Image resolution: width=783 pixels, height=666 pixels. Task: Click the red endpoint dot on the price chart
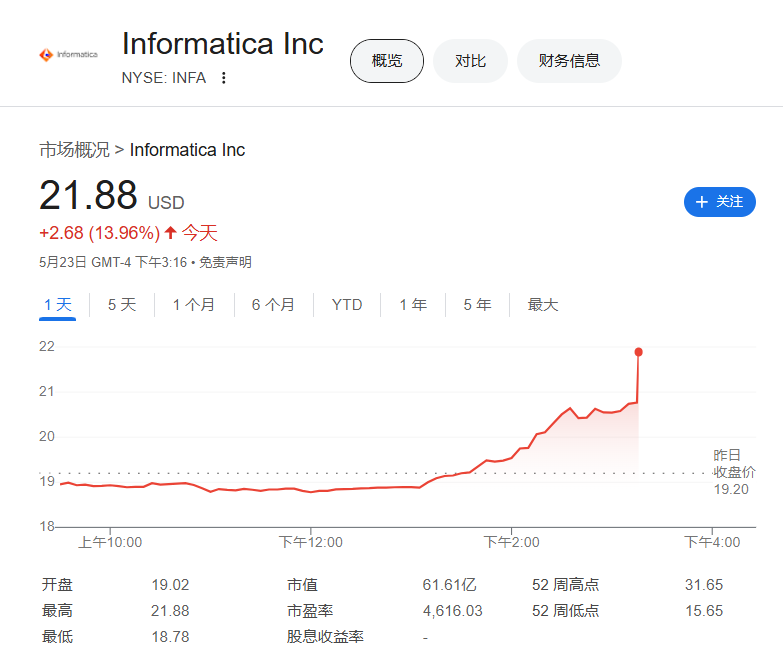point(638,352)
